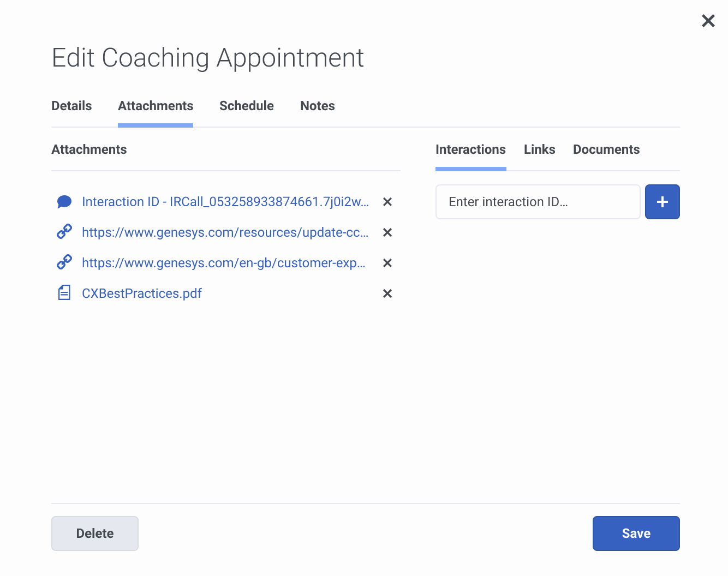Click the document icon beside CXBestPractices.pdf
728x576 pixels.
pos(64,293)
